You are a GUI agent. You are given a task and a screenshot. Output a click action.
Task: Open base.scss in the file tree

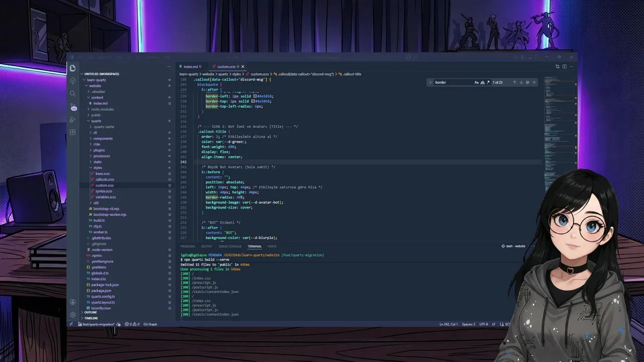point(103,173)
